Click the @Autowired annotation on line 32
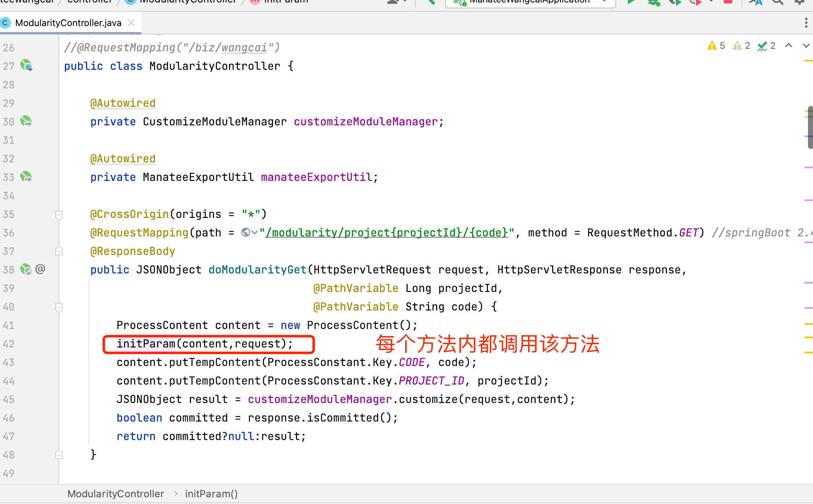The width and height of the screenshot is (813, 504). (123, 159)
